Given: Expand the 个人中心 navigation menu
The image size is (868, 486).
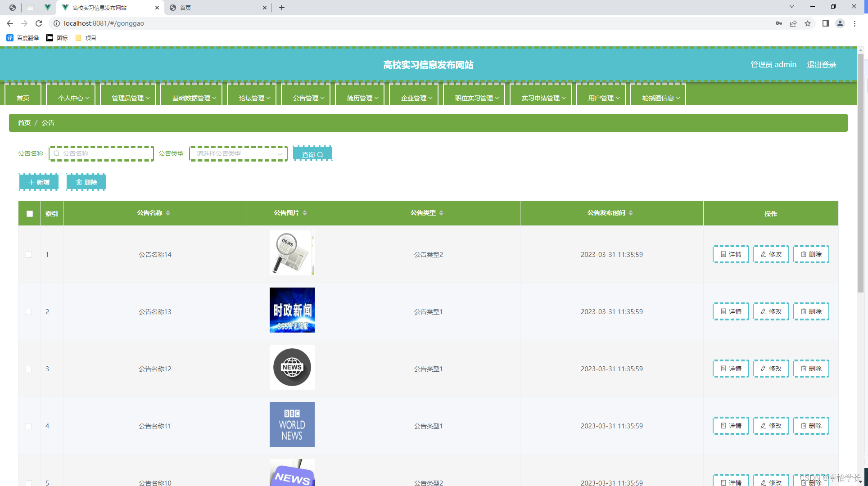Looking at the screenshot, I should [73, 98].
